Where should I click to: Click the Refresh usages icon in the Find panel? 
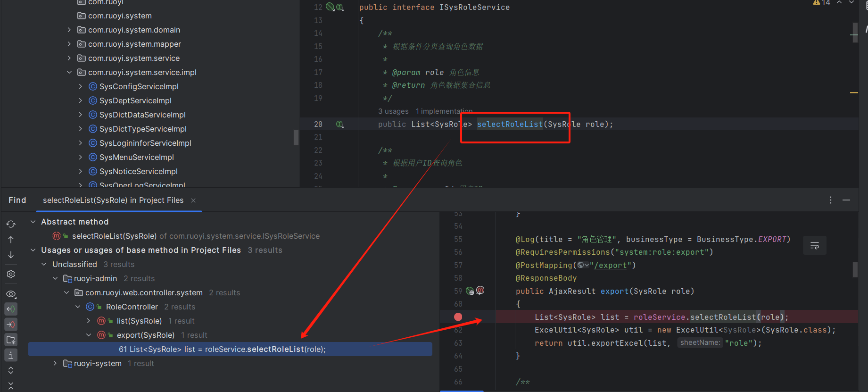coord(11,224)
